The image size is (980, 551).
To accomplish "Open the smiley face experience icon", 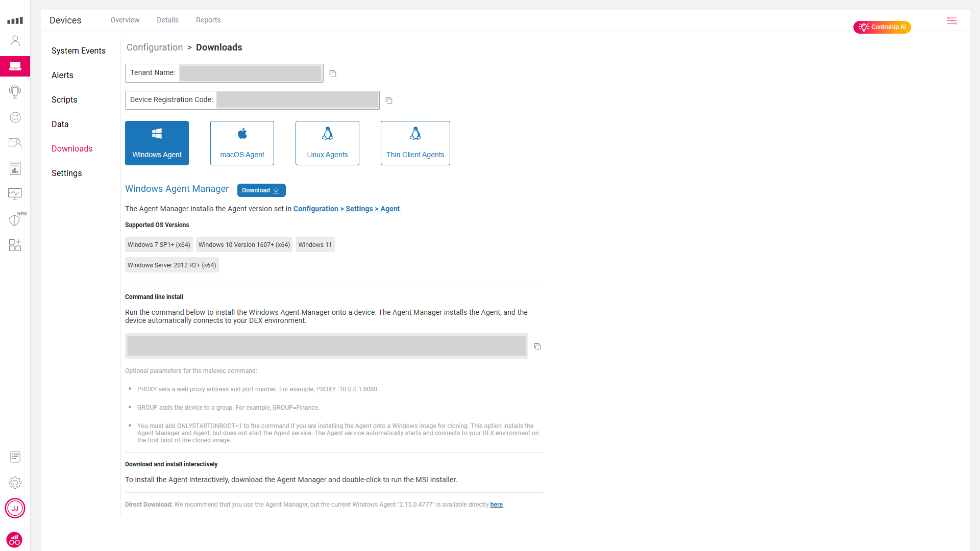I will [15, 117].
